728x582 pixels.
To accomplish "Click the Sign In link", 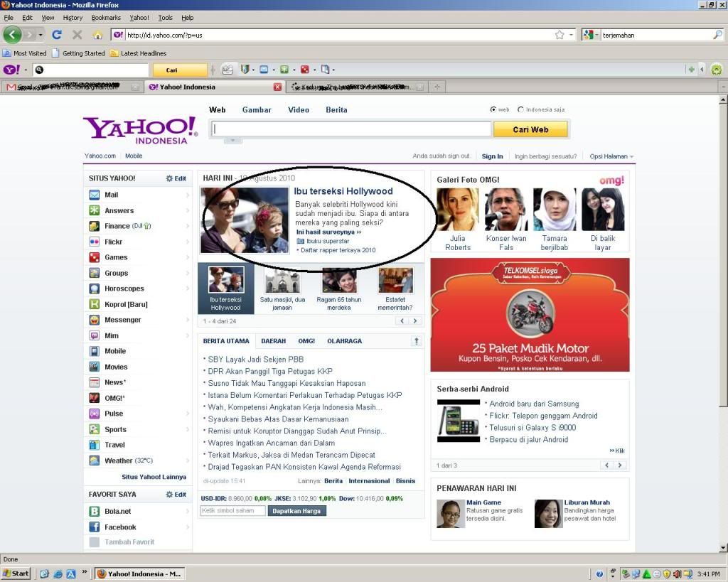I will (x=492, y=156).
